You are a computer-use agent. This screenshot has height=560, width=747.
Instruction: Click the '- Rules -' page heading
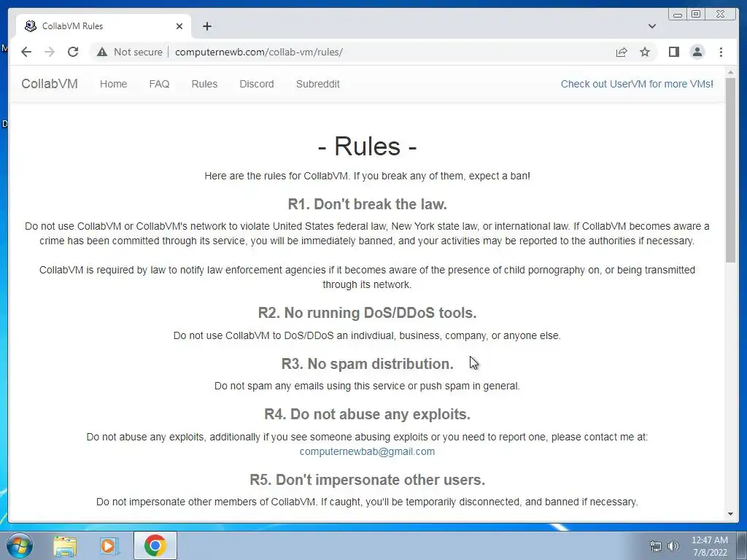point(368,146)
